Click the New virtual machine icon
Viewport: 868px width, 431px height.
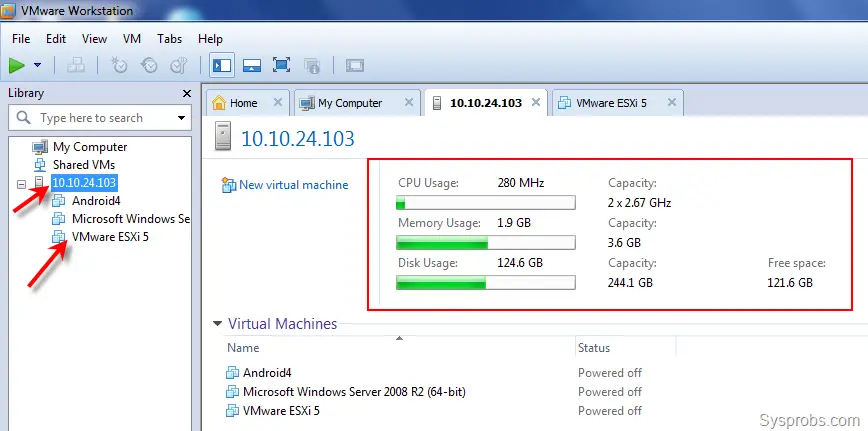229,185
